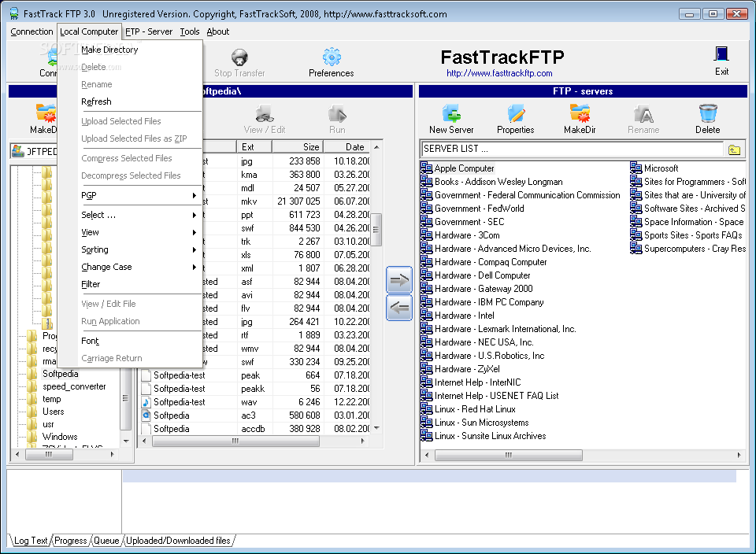Open the FTP - Server menu
This screenshot has width=756, height=554.
(149, 31)
